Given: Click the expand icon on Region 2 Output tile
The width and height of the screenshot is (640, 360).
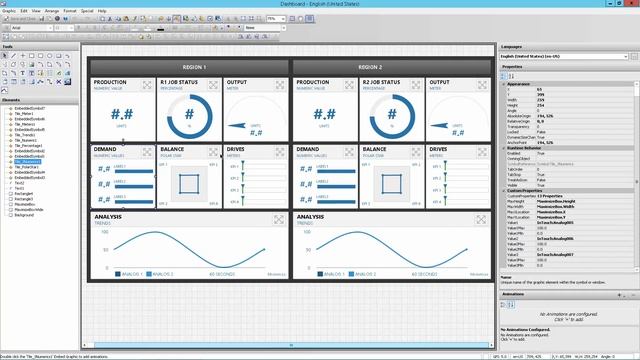Looking at the screenshot, I should [x=482, y=85].
